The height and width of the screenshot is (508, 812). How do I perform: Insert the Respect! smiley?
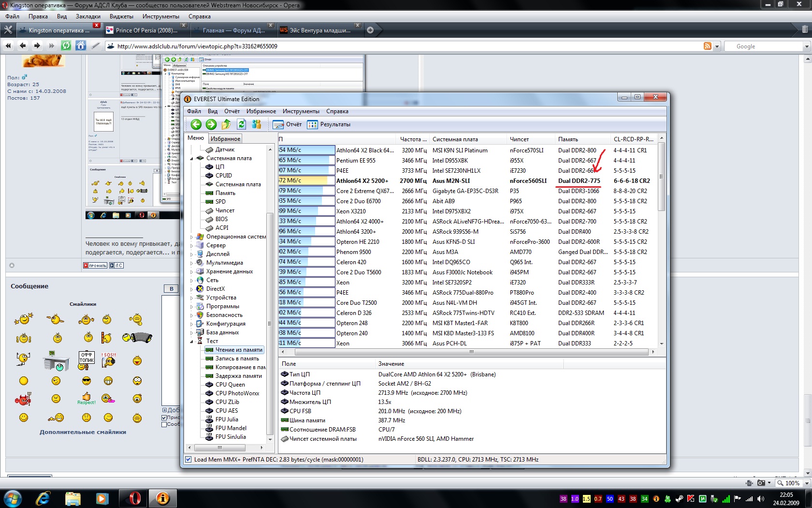click(x=87, y=399)
